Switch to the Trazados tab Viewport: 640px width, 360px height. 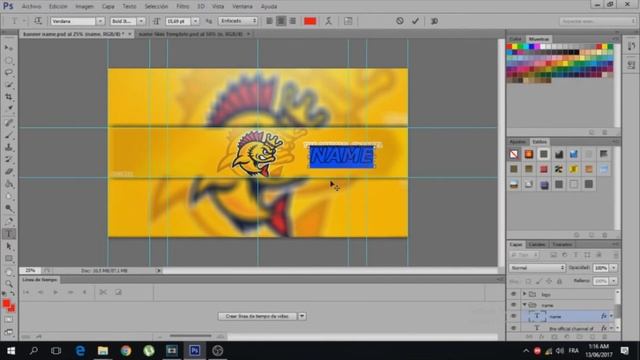point(562,244)
